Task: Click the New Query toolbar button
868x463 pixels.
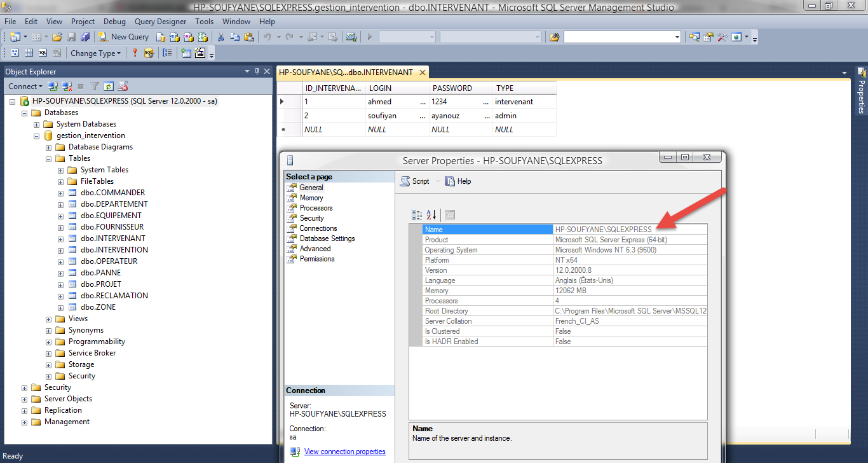Action: [x=123, y=37]
